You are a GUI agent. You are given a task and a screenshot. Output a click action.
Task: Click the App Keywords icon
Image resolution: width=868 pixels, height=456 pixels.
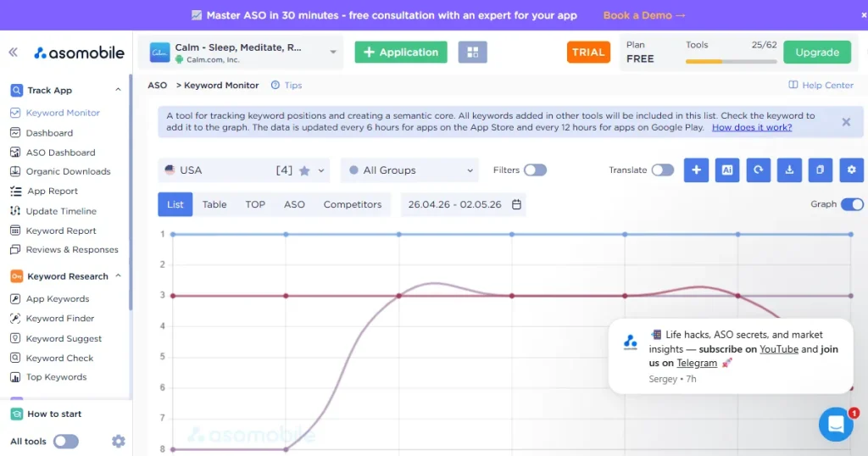click(15, 299)
